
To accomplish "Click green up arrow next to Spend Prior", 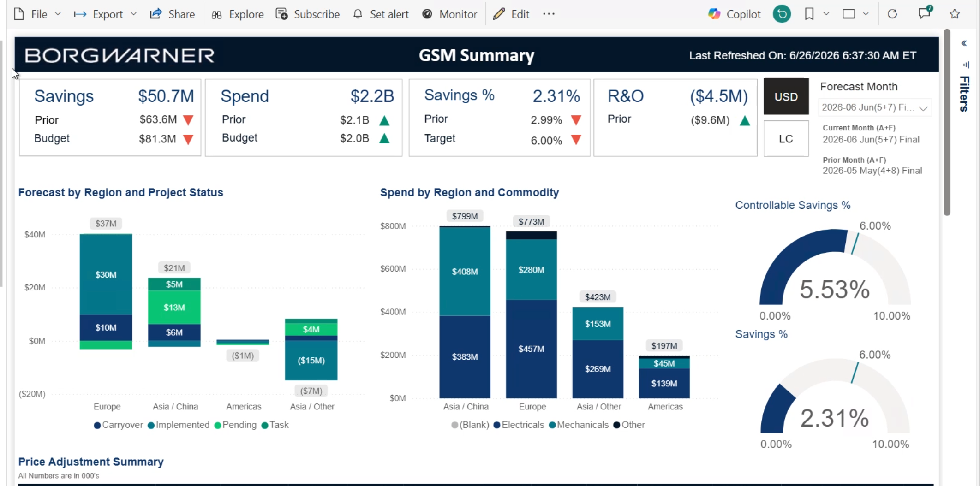I will (x=384, y=121).
